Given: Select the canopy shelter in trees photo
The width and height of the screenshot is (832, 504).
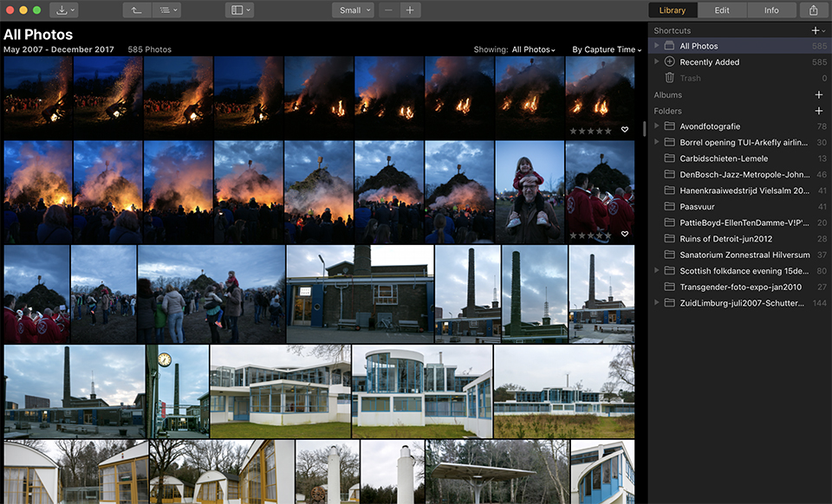Looking at the screenshot, I should click(x=497, y=472).
